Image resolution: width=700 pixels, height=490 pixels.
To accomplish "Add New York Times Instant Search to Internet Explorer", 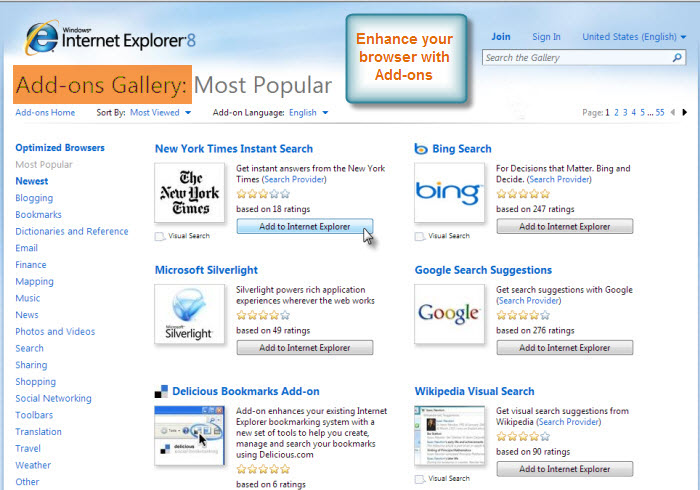I will point(304,227).
